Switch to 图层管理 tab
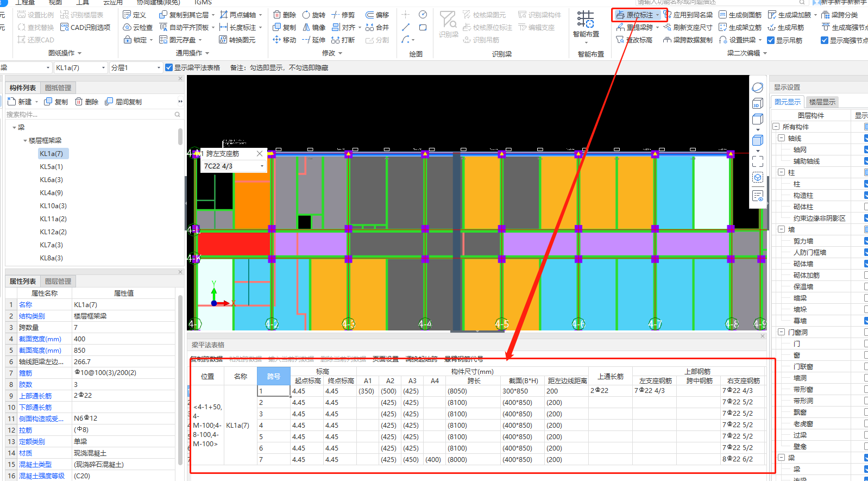 (x=58, y=281)
